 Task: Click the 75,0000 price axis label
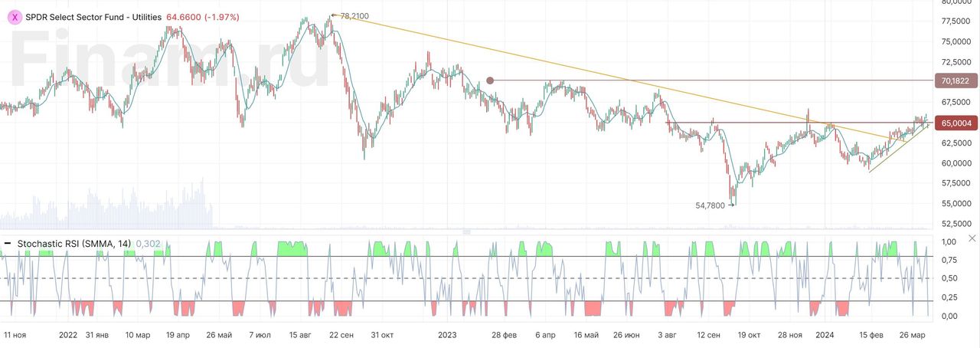(956, 41)
